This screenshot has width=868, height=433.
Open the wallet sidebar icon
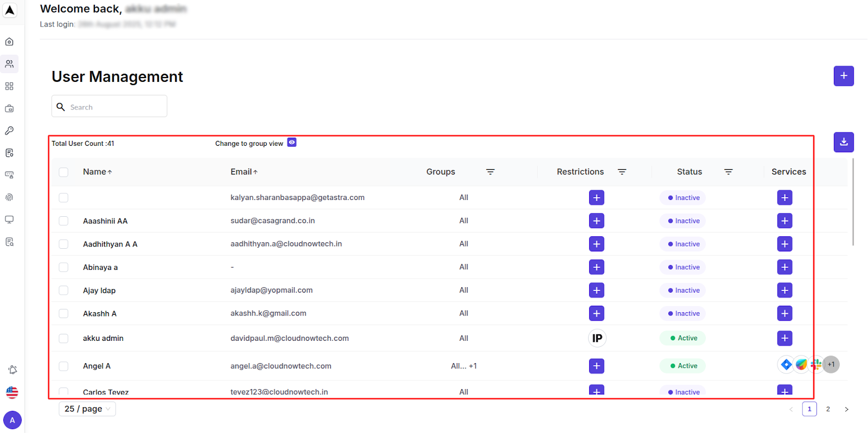[9, 108]
